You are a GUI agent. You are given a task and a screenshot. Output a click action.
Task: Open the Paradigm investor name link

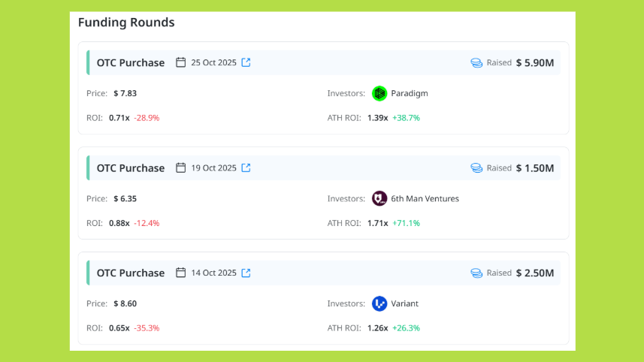[x=410, y=93]
